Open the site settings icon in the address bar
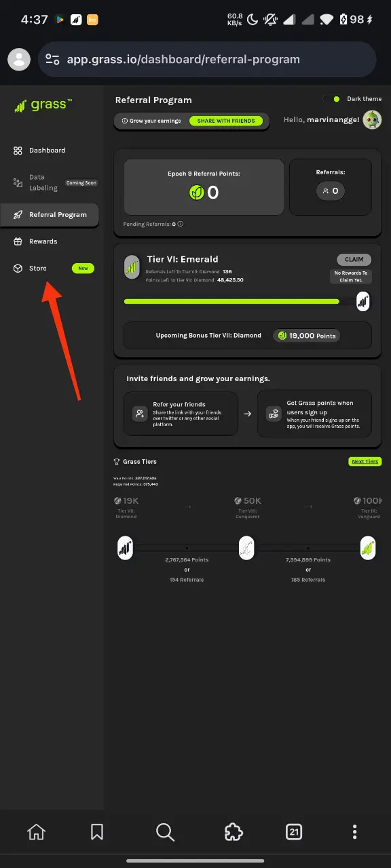The height and width of the screenshot is (868, 391). point(52,60)
